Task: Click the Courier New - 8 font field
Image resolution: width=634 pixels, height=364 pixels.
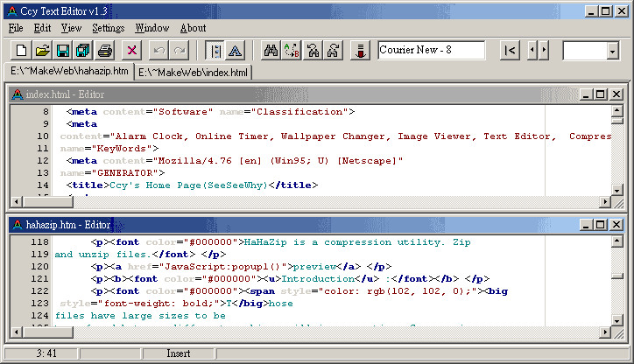Action: point(431,50)
